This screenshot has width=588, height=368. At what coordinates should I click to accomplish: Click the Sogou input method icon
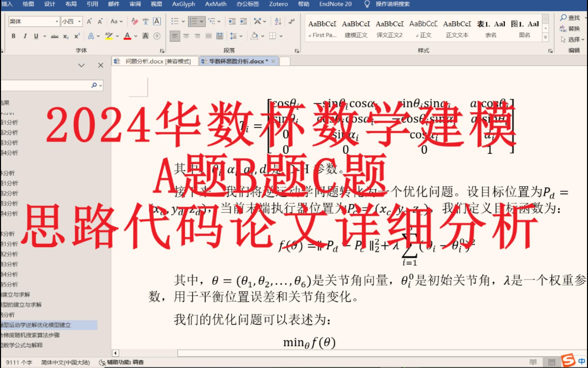pyautogui.click(x=568, y=361)
